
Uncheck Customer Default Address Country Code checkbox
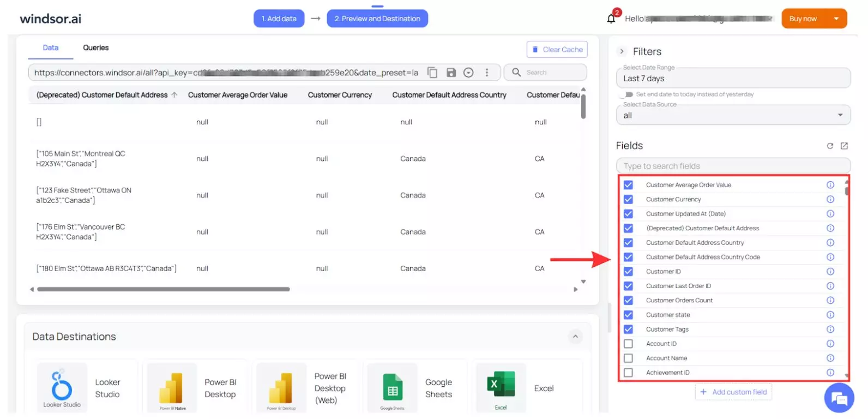pos(628,257)
